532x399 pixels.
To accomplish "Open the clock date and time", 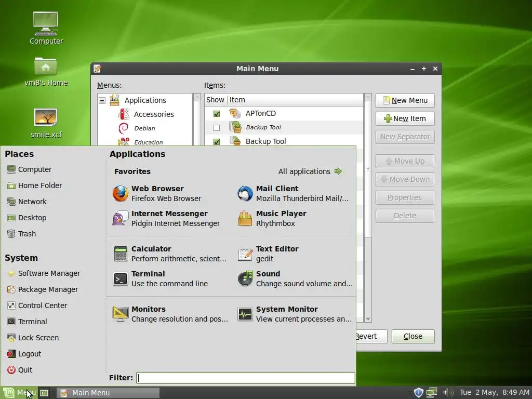I will [494, 393].
